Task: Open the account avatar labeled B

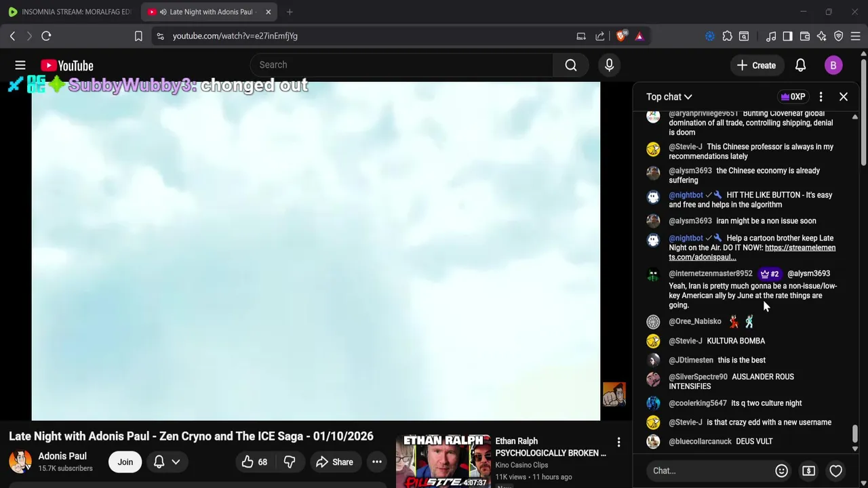Action: (x=833, y=65)
